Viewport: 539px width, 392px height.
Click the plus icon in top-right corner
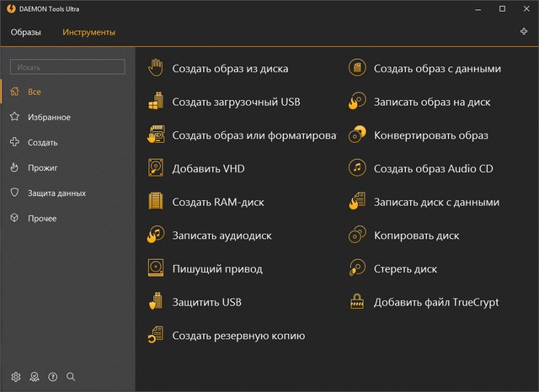pyautogui.click(x=525, y=32)
